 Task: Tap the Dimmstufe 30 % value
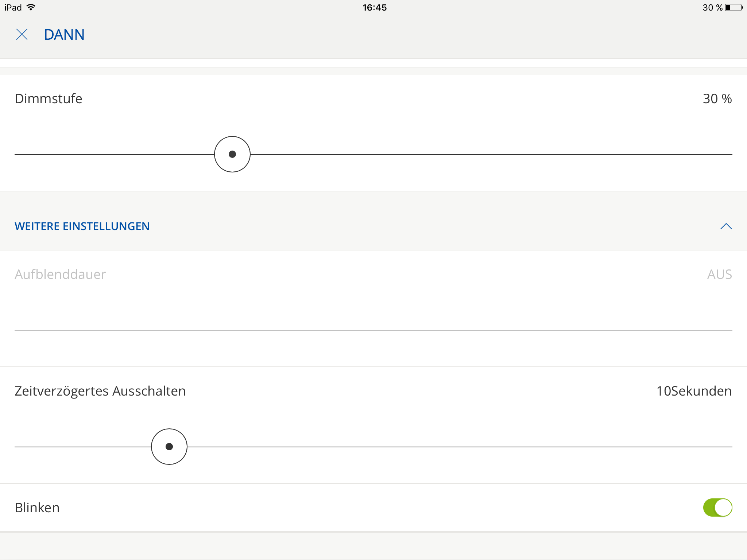[x=717, y=99]
